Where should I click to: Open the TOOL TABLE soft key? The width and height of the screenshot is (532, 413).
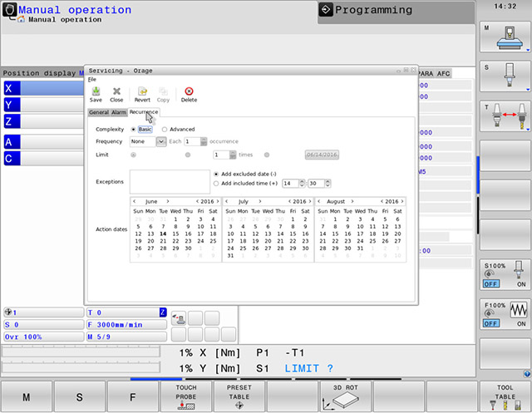click(x=505, y=396)
